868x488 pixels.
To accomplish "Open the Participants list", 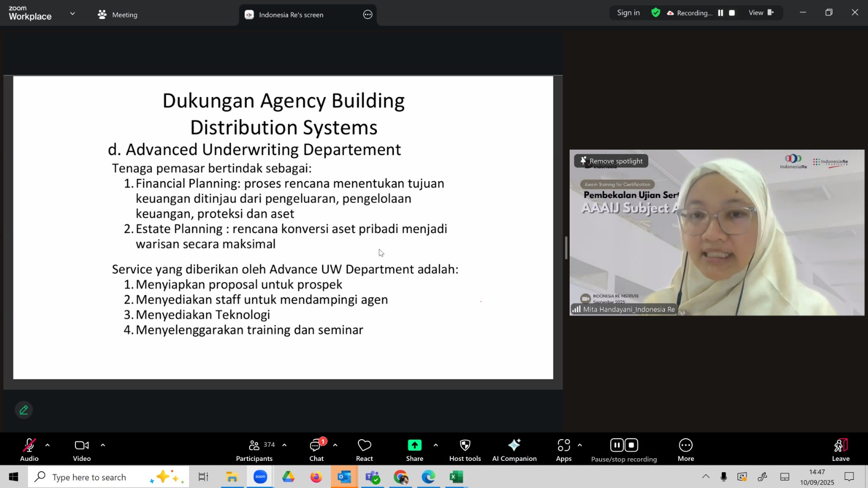I will pyautogui.click(x=254, y=450).
